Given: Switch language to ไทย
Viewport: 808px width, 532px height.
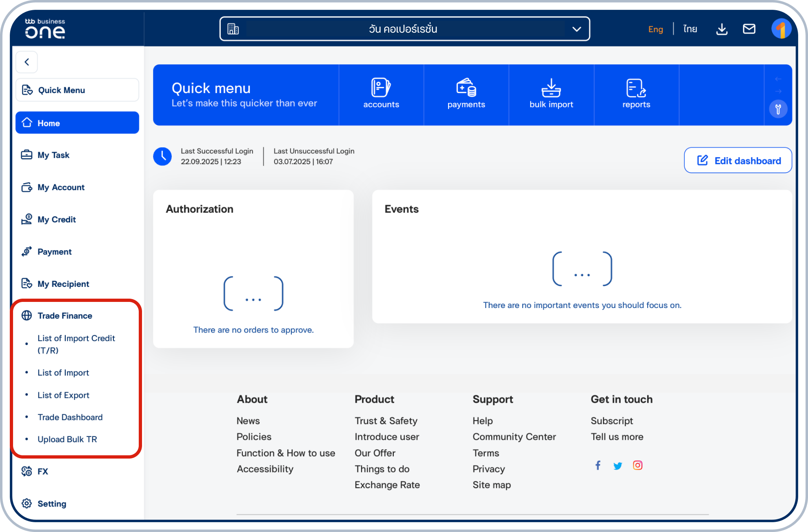Looking at the screenshot, I should [690, 29].
